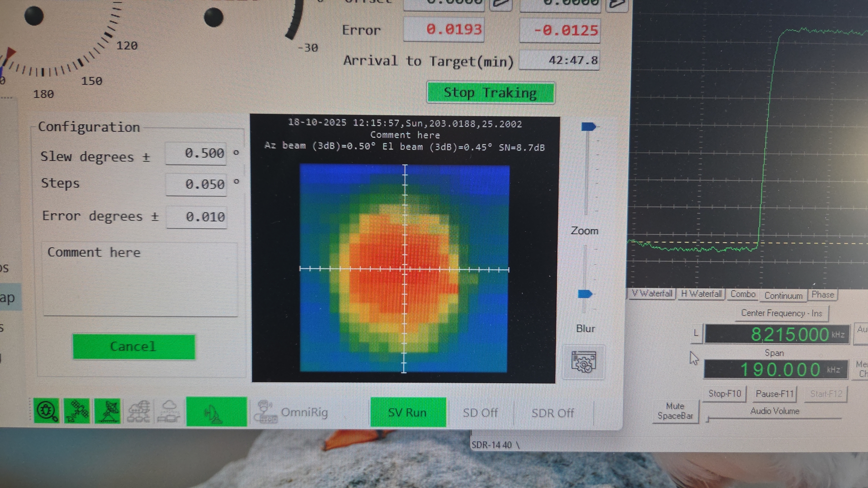This screenshot has width=868, height=488.
Task: View the H Waterfall tab
Action: (701, 293)
